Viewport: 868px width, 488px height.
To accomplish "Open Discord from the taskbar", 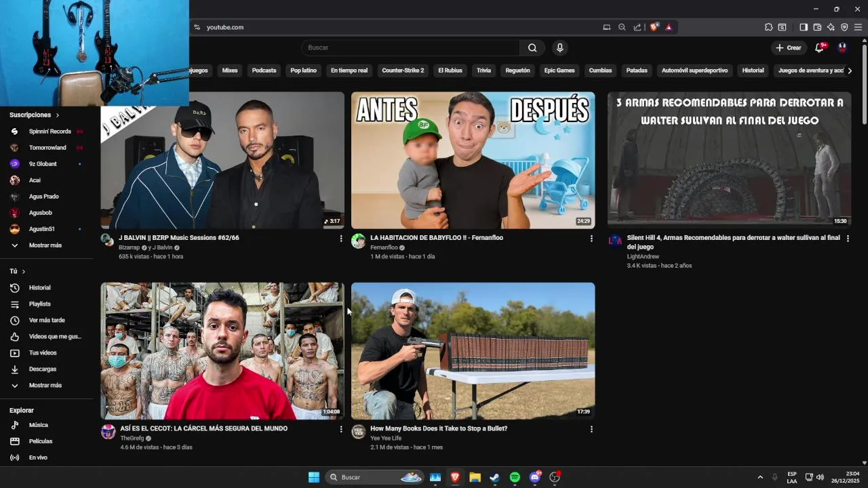I will 535,477.
